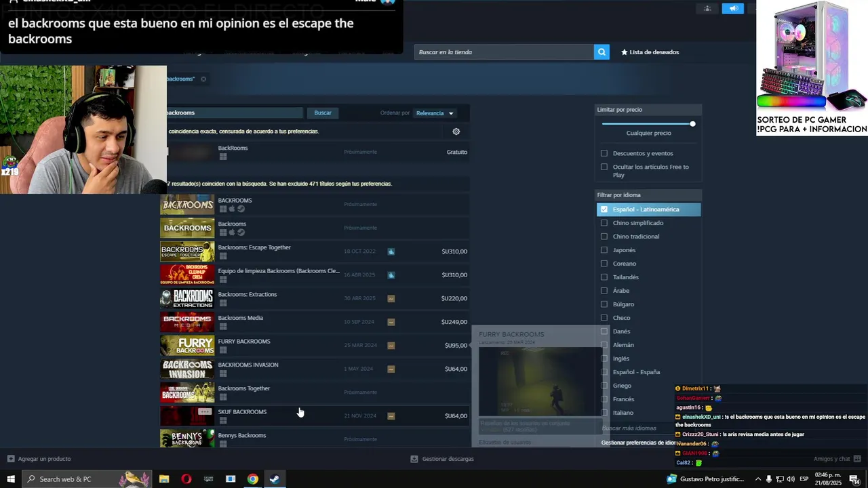This screenshot has width=868, height=488.
Task: Click the backrooms search term input box
Action: pos(234,113)
